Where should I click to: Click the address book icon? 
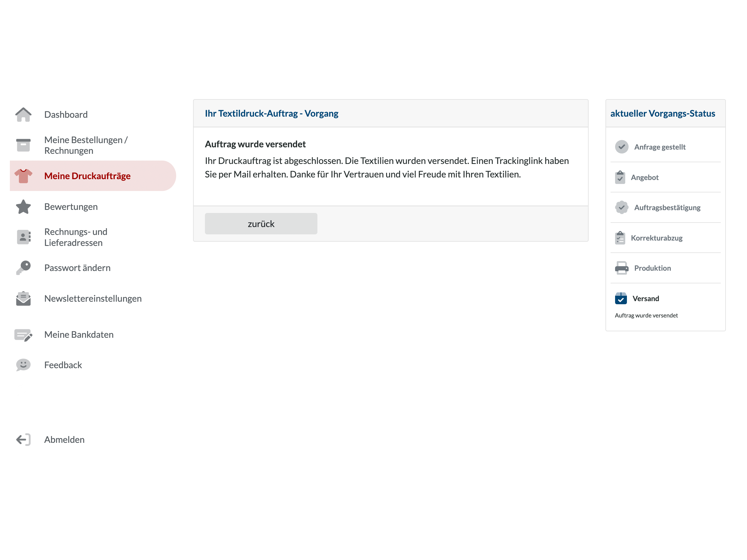tap(24, 237)
